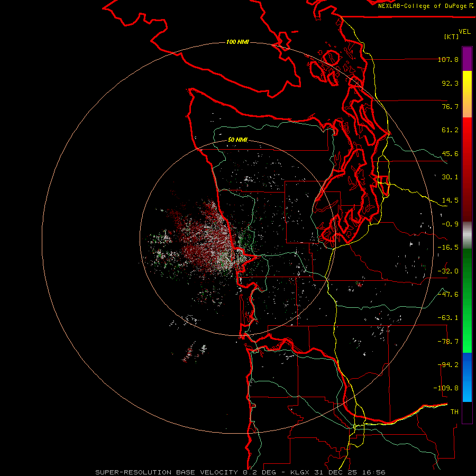Select the 45.6 legend value
Screen dimensions: 476x476
click(450, 153)
